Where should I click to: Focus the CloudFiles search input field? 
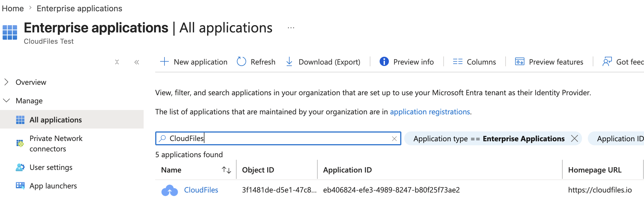(278, 138)
